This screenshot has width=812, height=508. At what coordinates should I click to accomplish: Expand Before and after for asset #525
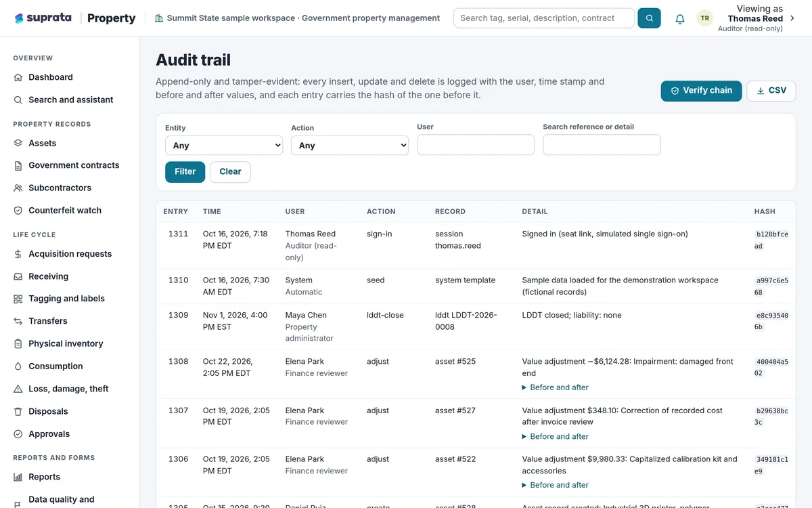pos(555,387)
